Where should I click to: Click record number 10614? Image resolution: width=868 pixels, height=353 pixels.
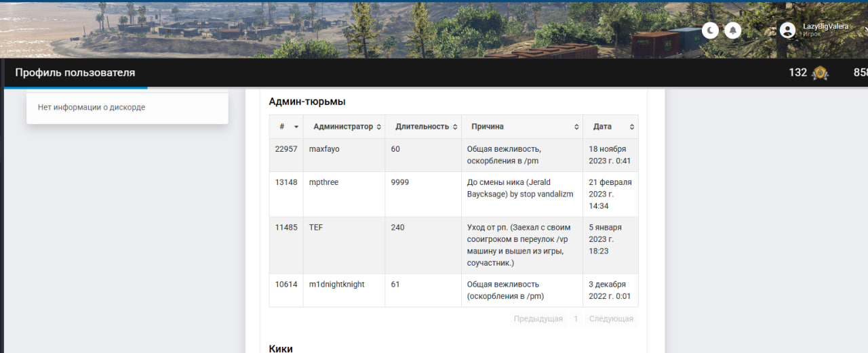point(286,285)
